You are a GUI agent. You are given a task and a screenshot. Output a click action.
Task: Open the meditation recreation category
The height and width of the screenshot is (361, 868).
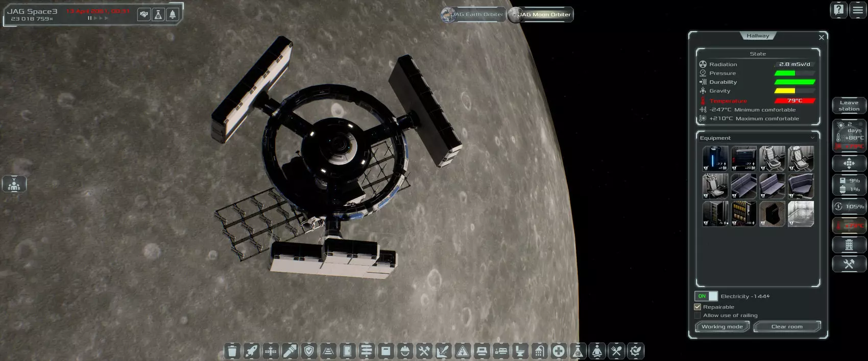pyautogui.click(x=597, y=351)
